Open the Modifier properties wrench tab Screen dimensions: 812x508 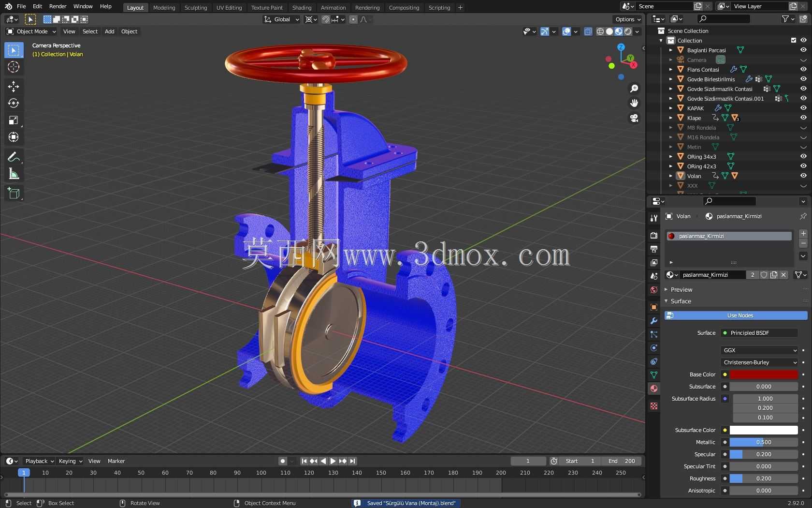click(x=654, y=321)
